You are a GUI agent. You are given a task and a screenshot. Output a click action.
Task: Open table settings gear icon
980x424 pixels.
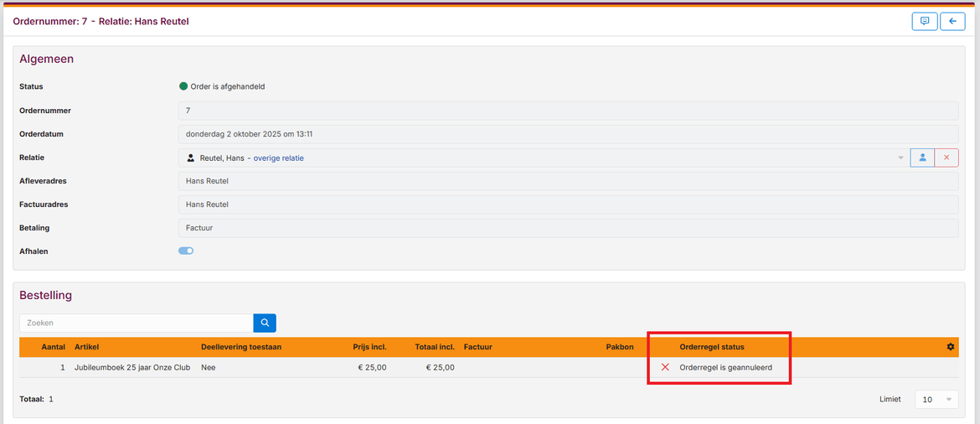(950, 347)
